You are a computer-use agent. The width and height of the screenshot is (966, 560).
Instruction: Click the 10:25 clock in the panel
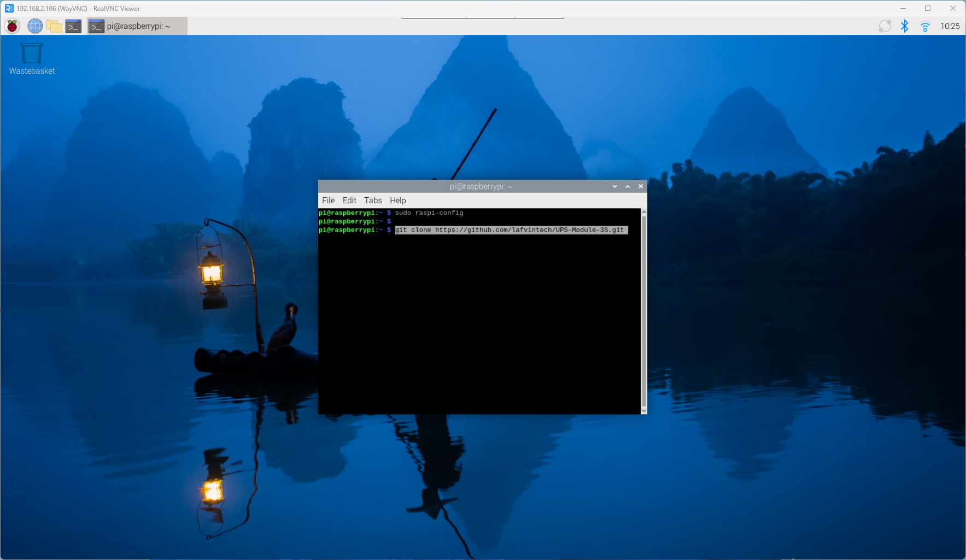[950, 26]
